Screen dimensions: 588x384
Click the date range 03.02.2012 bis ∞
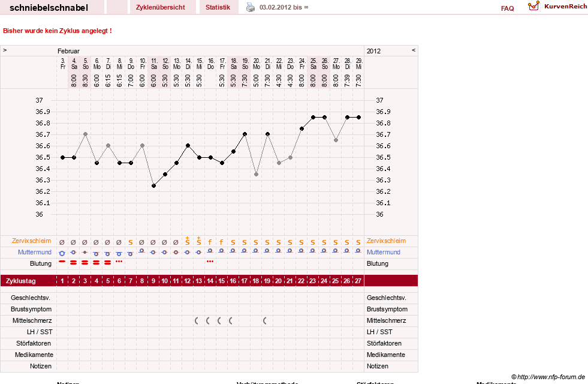click(284, 7)
